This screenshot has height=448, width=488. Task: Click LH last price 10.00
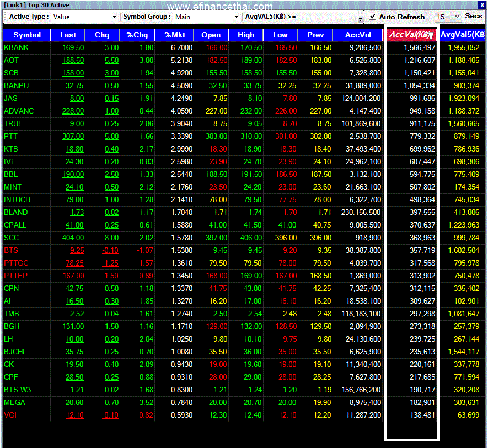74,339
